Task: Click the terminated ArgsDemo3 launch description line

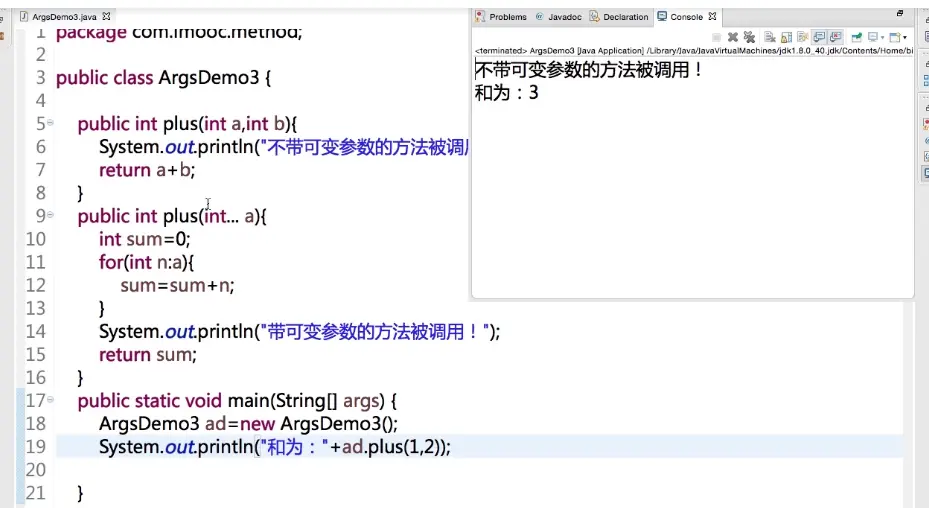Action: [x=694, y=51]
